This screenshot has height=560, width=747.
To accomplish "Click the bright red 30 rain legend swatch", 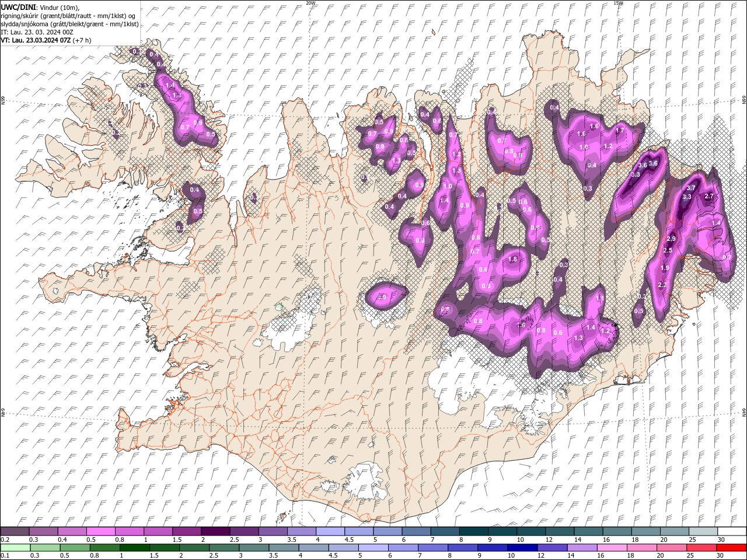I will point(731,548).
